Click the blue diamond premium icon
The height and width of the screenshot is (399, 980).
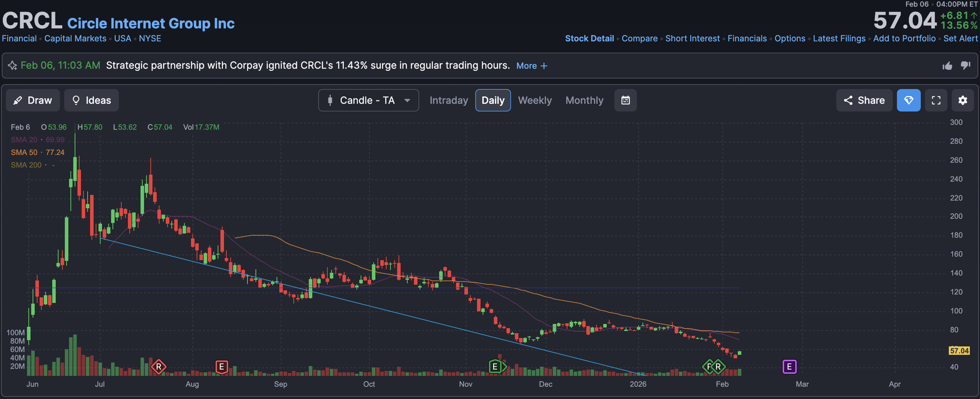pyautogui.click(x=908, y=100)
